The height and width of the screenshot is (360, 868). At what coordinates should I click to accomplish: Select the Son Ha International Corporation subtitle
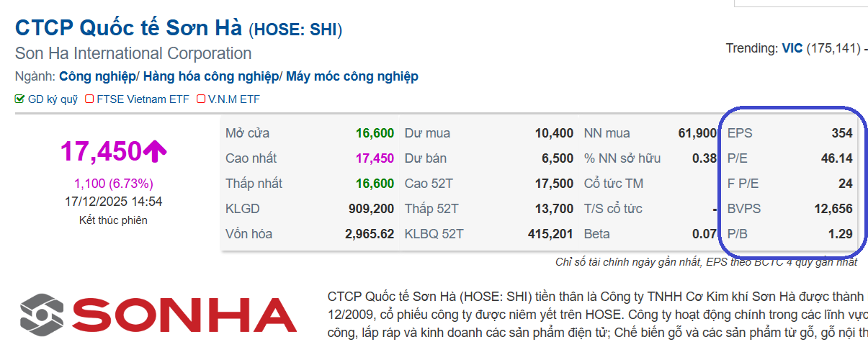[133, 53]
